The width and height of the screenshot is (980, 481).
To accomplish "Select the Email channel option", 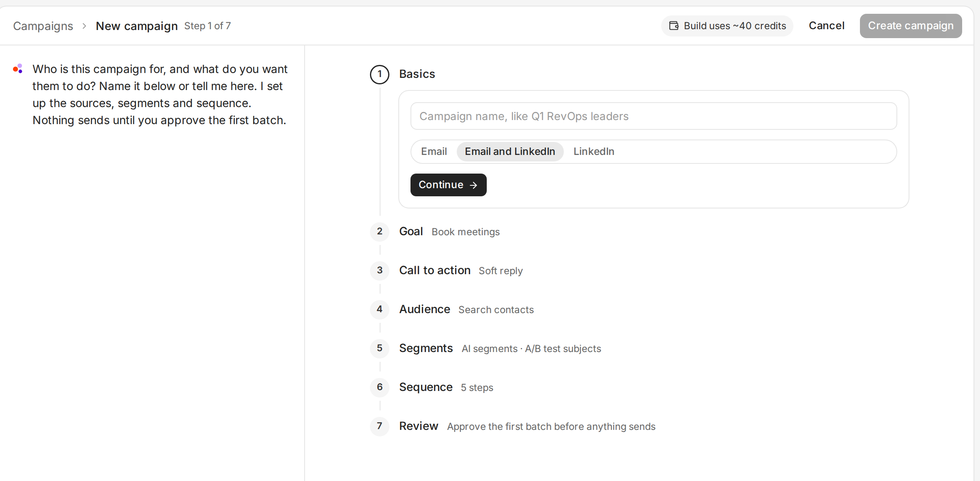I will (434, 152).
